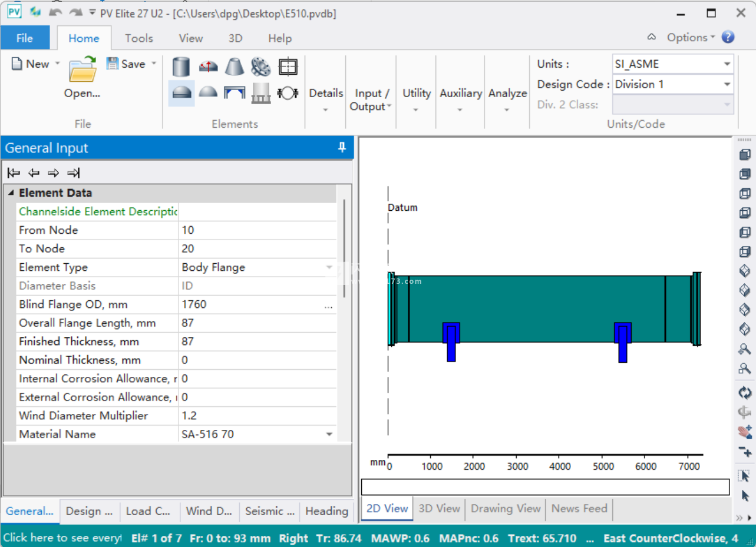Switch to the 3D ribbon tab

235,38
